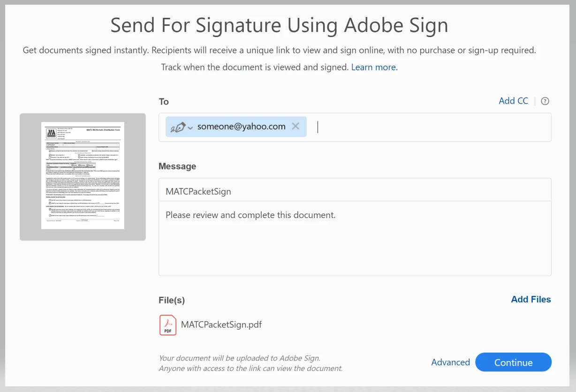Click the signer role pen icon
This screenshot has height=392, width=576.
point(178,127)
